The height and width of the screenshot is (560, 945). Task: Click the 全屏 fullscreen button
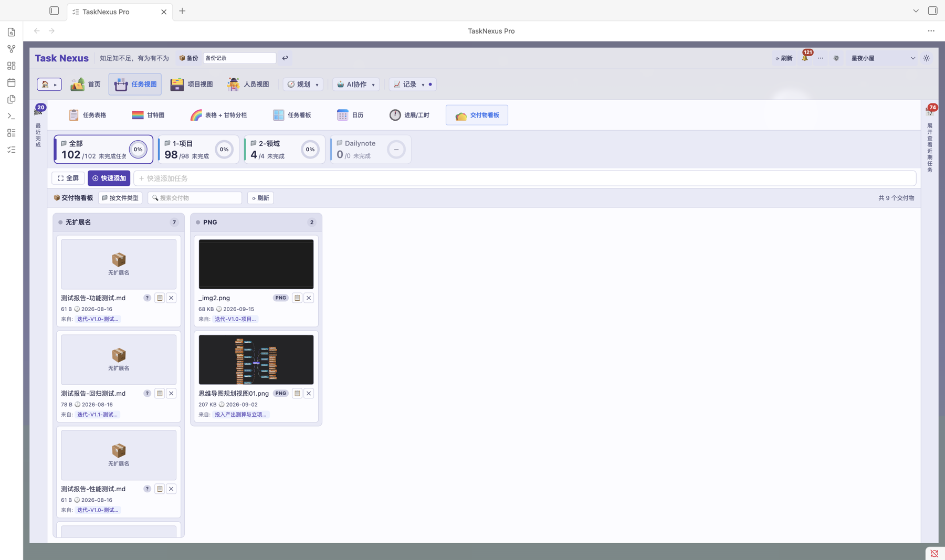coord(68,178)
